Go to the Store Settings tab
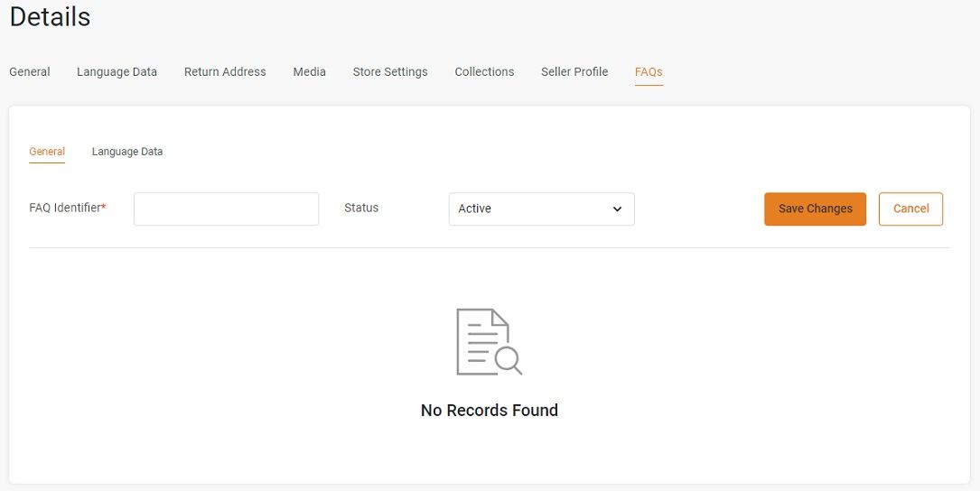The image size is (980, 491). point(390,72)
